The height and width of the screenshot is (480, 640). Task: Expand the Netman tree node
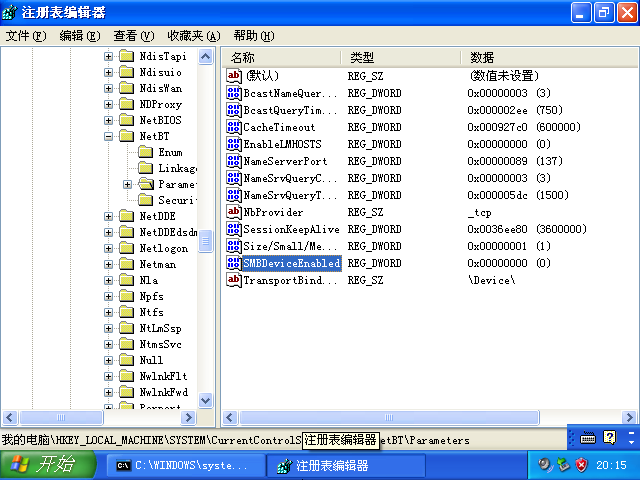(108, 264)
